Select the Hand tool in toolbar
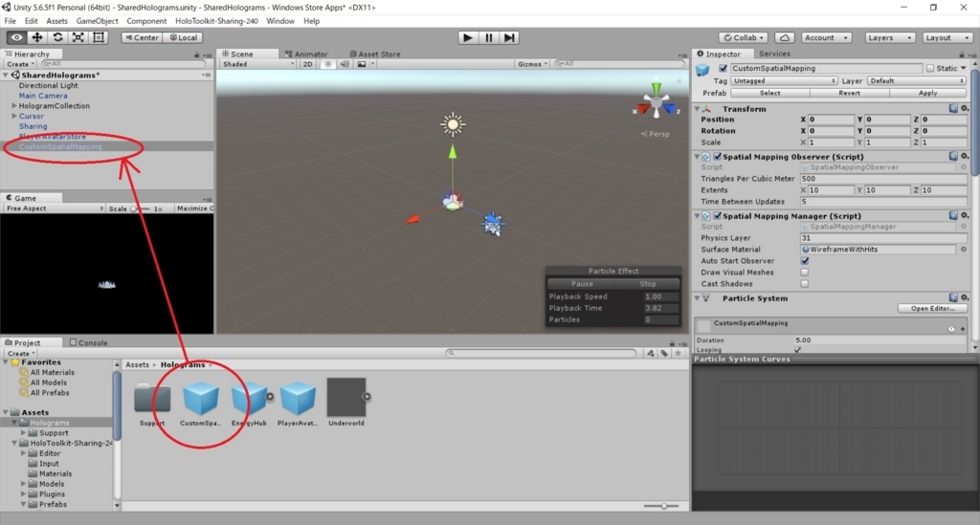Image resolution: width=980 pixels, height=525 pixels. pyautogui.click(x=16, y=37)
